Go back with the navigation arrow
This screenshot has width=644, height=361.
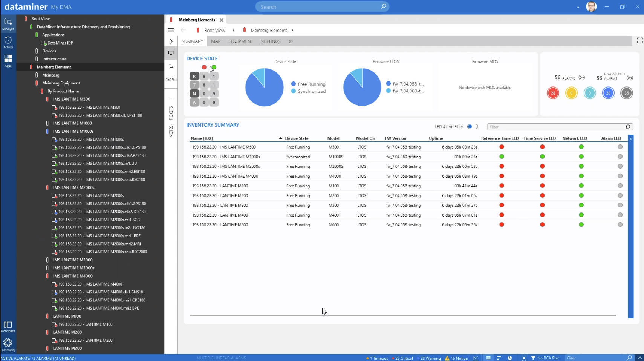pyautogui.click(x=183, y=30)
